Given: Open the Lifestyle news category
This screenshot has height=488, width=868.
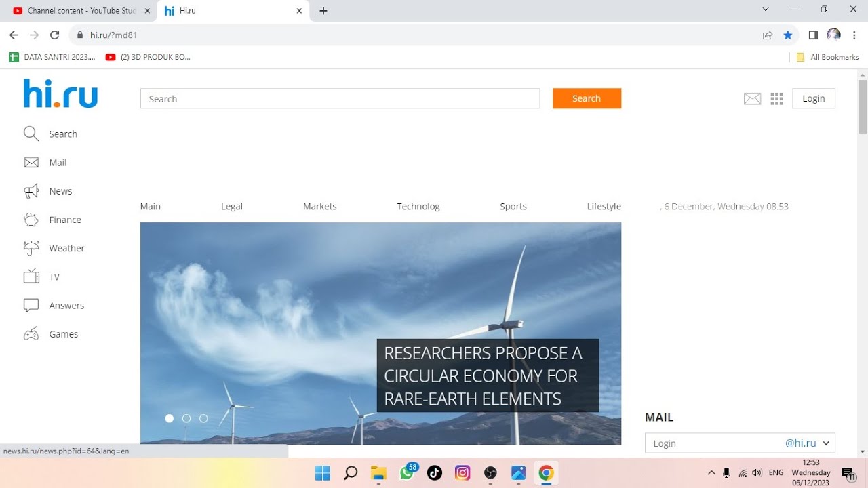Looking at the screenshot, I should coord(604,207).
